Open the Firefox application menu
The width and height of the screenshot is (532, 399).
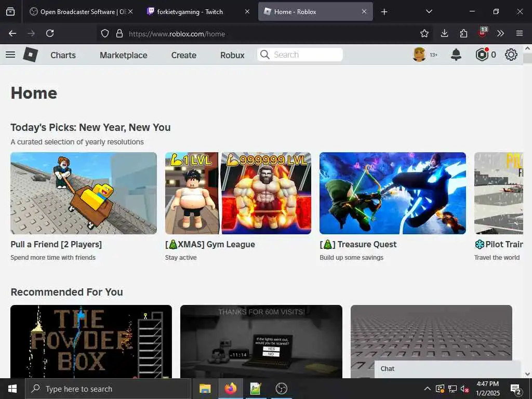(520, 33)
